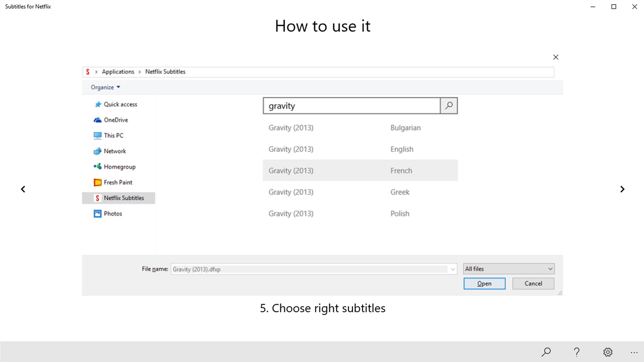Screen dimensions: 644x362
Task: Click the magnifier beside the gravity search
Action: tap(449, 106)
